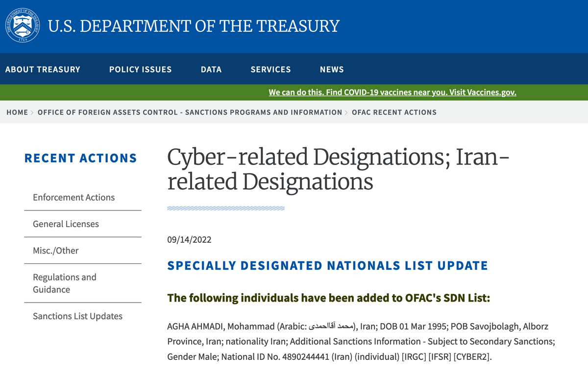Screen dimensions: 588x373
Task: Click the Home breadcrumb
Action: coord(17,113)
